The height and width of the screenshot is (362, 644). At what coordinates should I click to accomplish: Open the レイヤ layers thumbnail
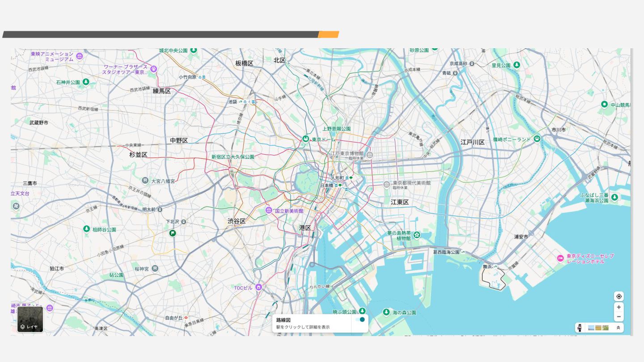click(30, 319)
